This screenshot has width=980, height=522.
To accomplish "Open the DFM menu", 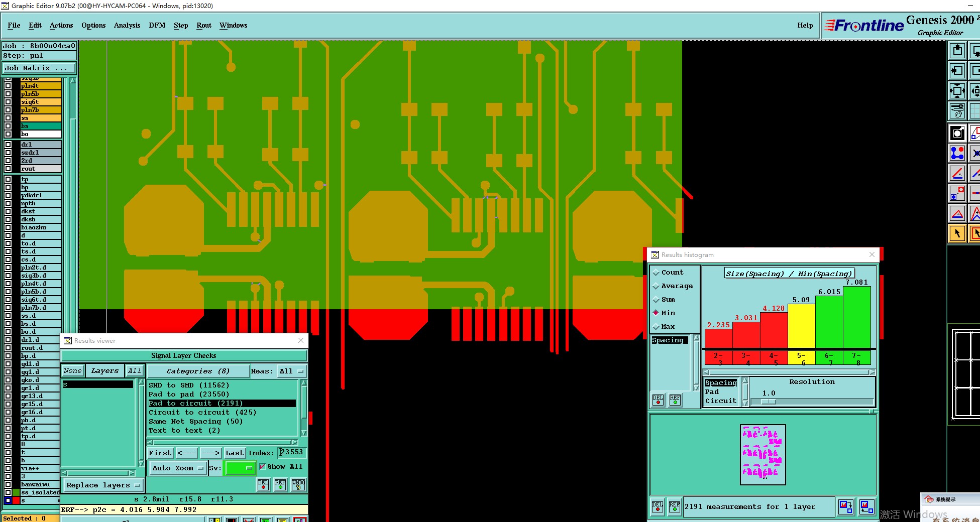I will coord(157,25).
